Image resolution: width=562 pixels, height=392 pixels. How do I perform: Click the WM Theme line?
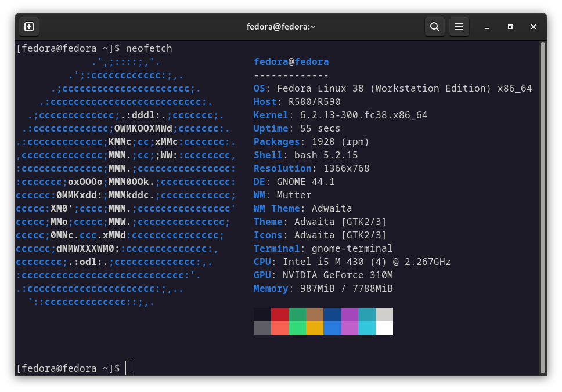click(x=303, y=208)
